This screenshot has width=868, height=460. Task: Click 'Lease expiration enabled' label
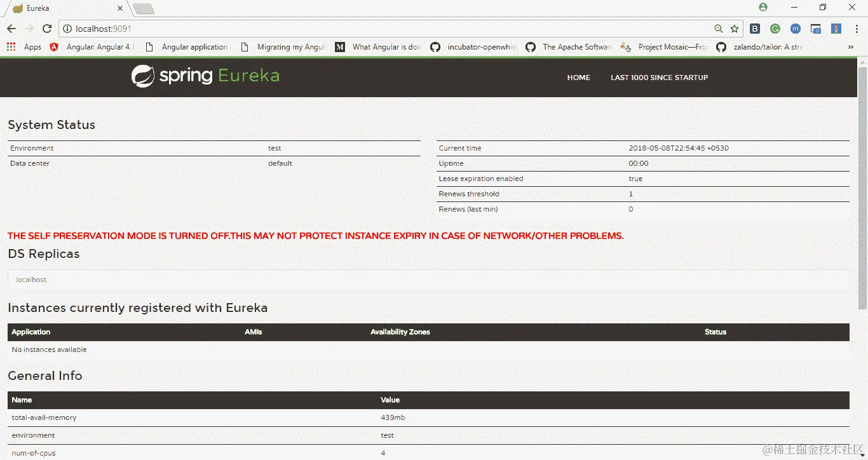point(481,179)
